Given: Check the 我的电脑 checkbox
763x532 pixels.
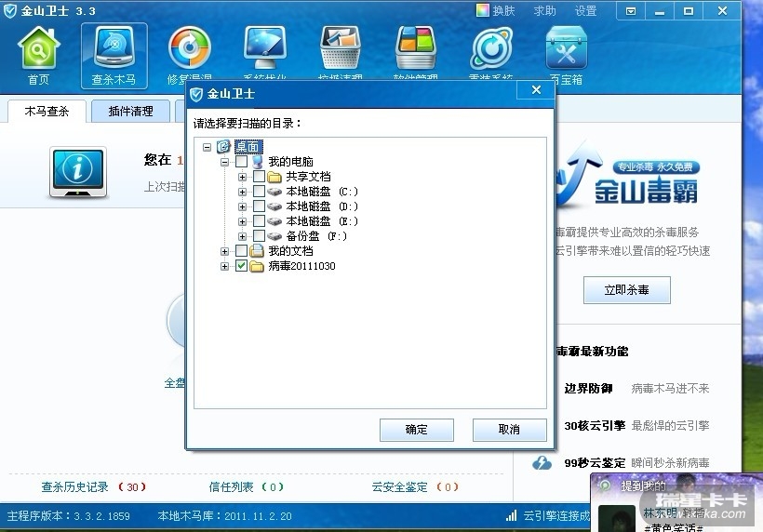Looking at the screenshot, I should [x=241, y=162].
